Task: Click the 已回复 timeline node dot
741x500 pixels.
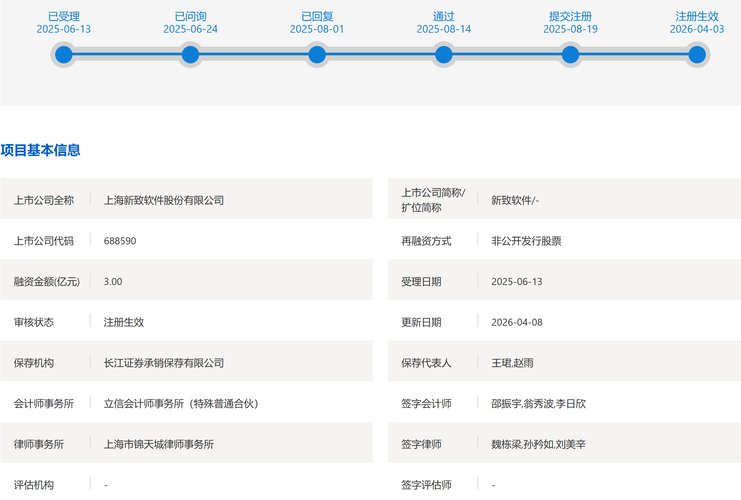Action: [x=317, y=55]
